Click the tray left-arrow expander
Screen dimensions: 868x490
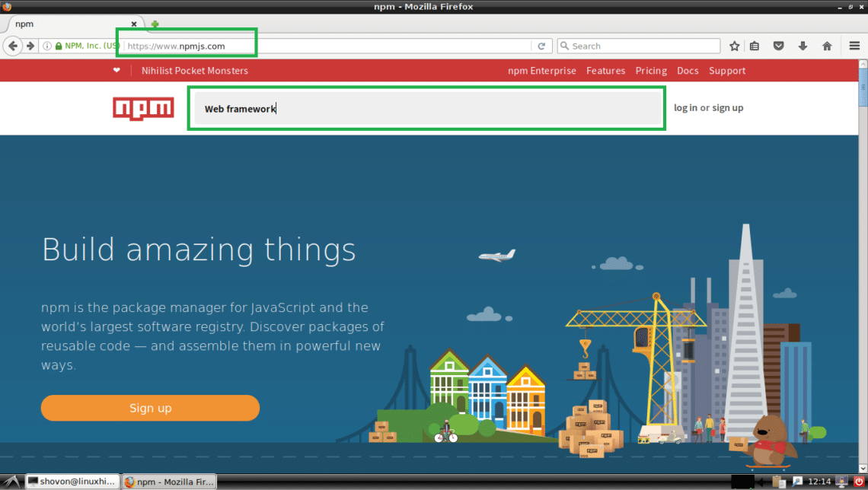[x=761, y=482]
